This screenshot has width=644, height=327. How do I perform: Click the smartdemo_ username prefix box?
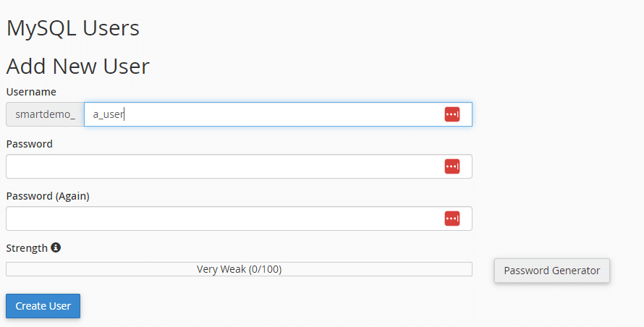[45, 114]
